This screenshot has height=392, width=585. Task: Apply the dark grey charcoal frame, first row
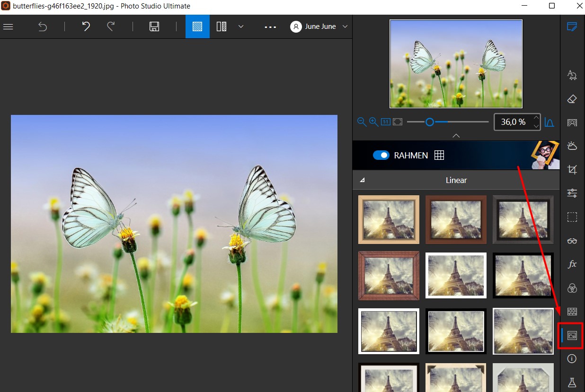523,219
